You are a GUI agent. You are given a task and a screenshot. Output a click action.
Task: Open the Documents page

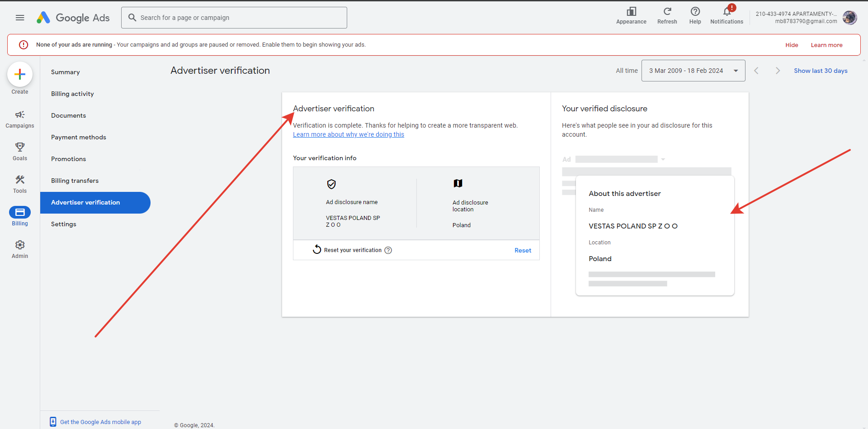tap(68, 115)
